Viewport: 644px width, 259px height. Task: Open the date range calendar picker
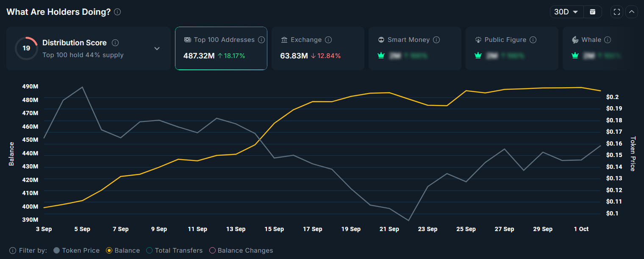(593, 11)
